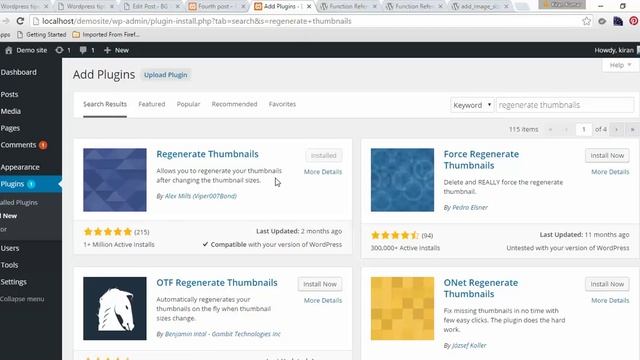Open the Pinterest extension icon

(x=633, y=21)
